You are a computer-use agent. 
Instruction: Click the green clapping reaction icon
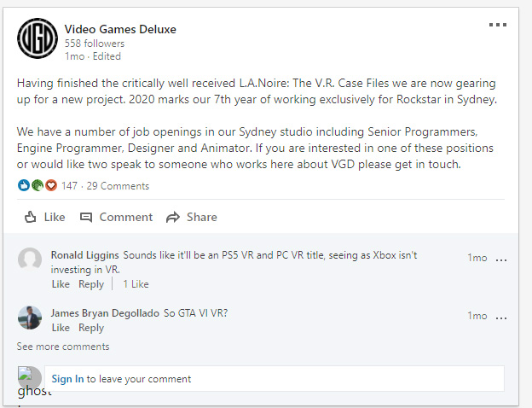click(38, 185)
